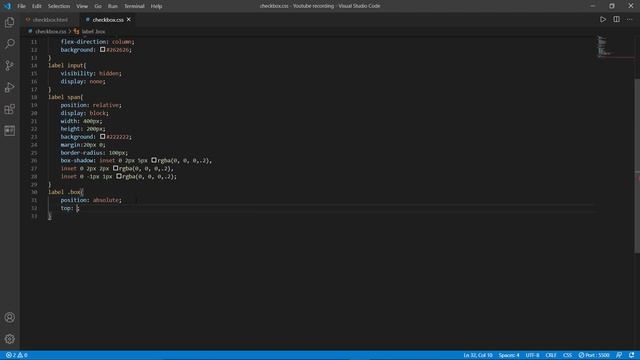640x360 pixels.
Task: Change line ending via CRLF
Action: (x=551, y=355)
